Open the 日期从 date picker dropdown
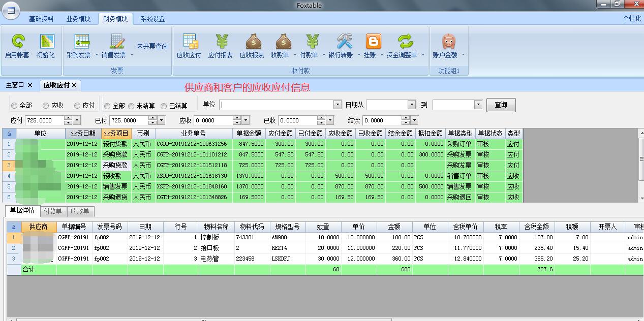This screenshot has height=321, width=644. (x=412, y=105)
